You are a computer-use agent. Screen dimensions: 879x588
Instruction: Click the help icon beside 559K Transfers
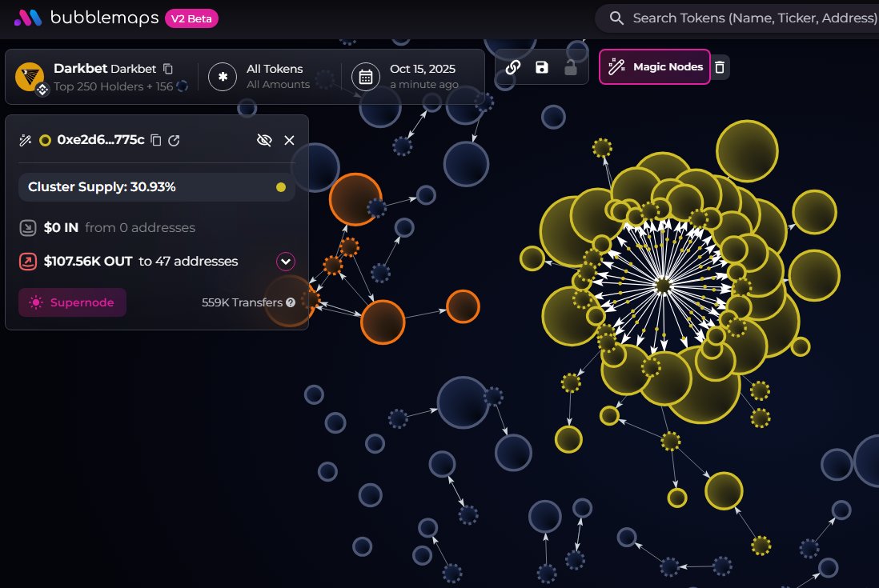pyautogui.click(x=291, y=302)
